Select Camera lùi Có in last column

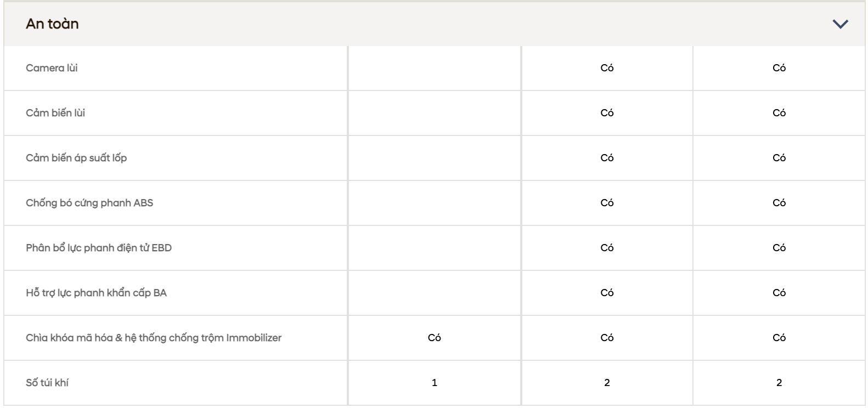tap(779, 68)
